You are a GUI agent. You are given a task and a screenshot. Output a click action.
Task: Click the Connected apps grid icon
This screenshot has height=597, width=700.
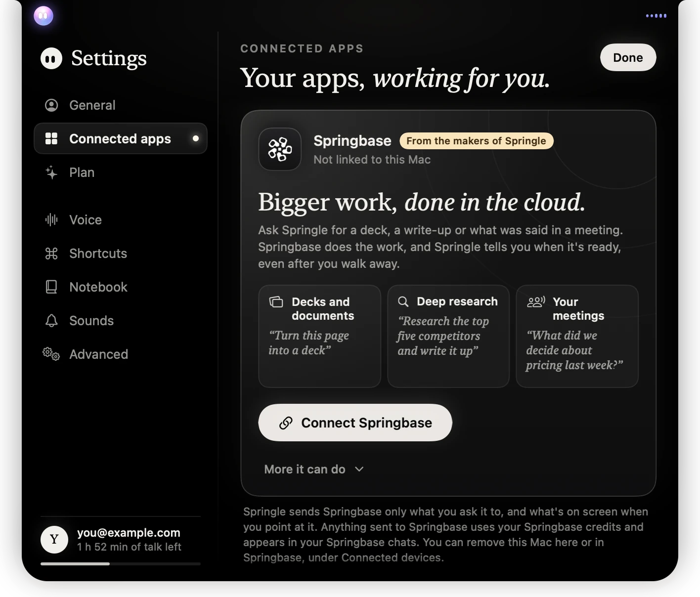point(51,138)
